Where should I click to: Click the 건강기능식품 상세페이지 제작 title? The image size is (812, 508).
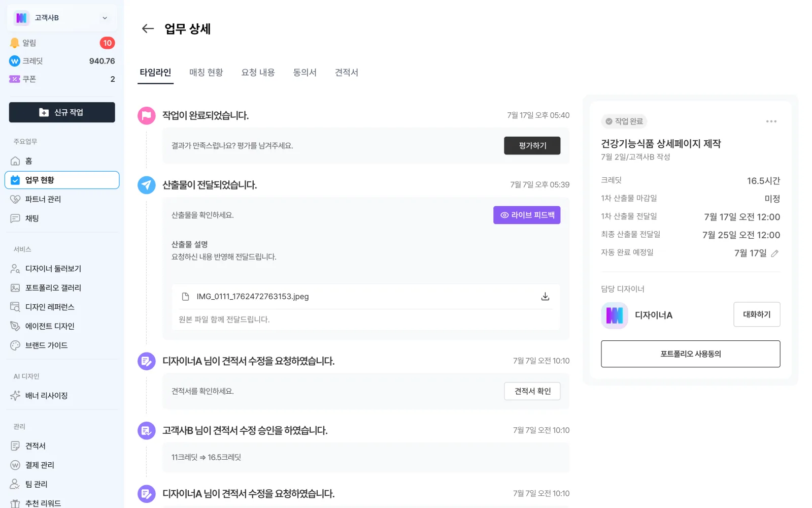click(661, 144)
